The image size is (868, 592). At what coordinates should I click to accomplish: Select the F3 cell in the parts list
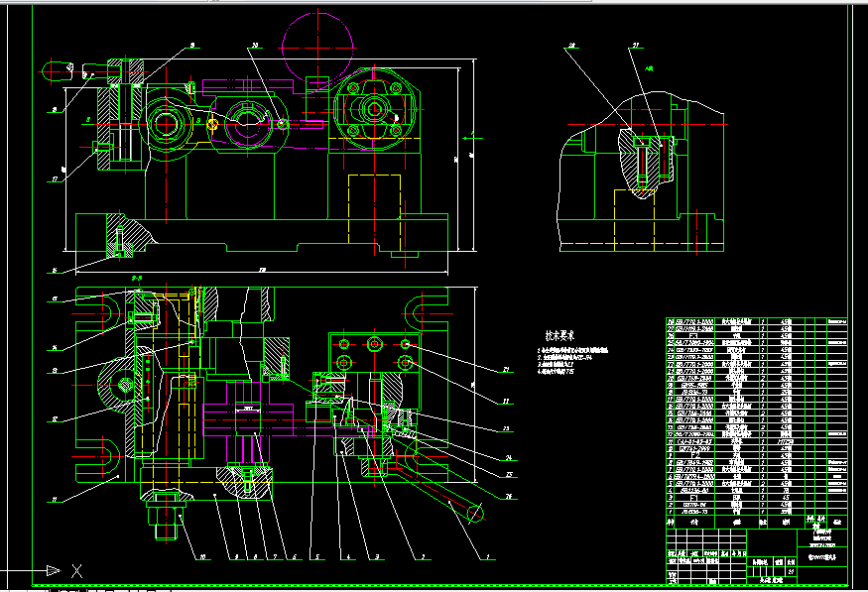click(x=694, y=335)
